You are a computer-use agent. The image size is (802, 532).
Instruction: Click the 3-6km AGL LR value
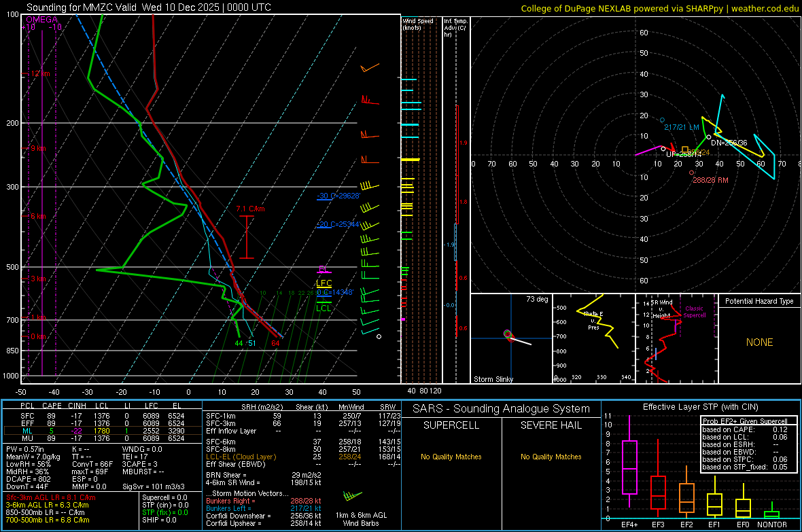coord(47,505)
